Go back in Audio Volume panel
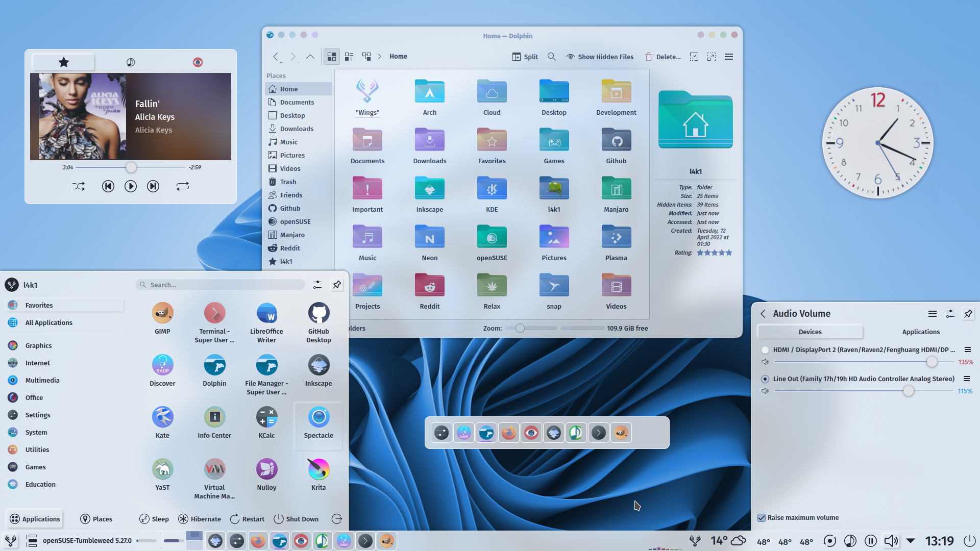The image size is (980, 551). click(x=763, y=314)
